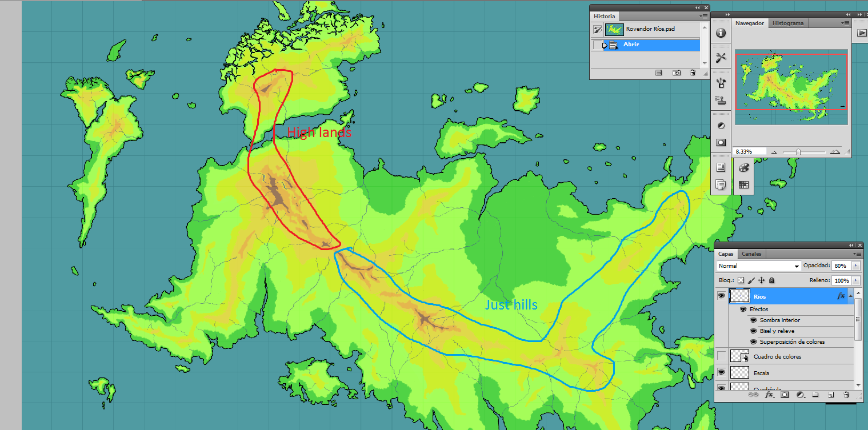Click the 8.33% zoom field
This screenshot has height=430, width=868.
(x=749, y=152)
